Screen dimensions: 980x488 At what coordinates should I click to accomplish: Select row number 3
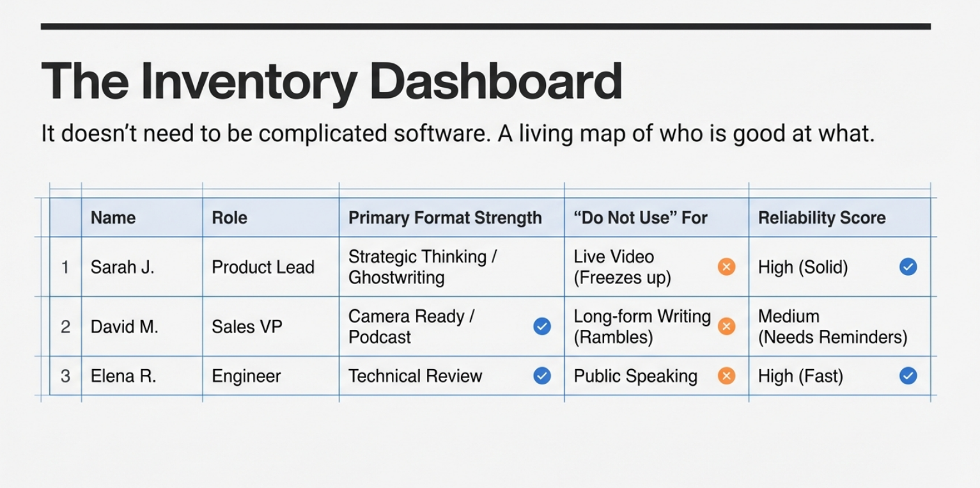coord(65,376)
